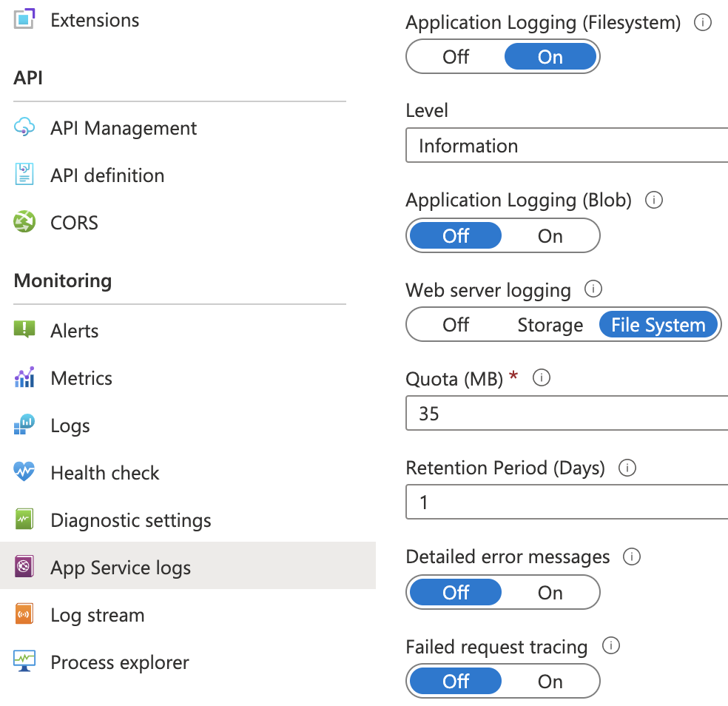Viewport: 728px width, 706px height.
Task: Turn off Application Logging (Filesystem)
Action: (x=456, y=57)
